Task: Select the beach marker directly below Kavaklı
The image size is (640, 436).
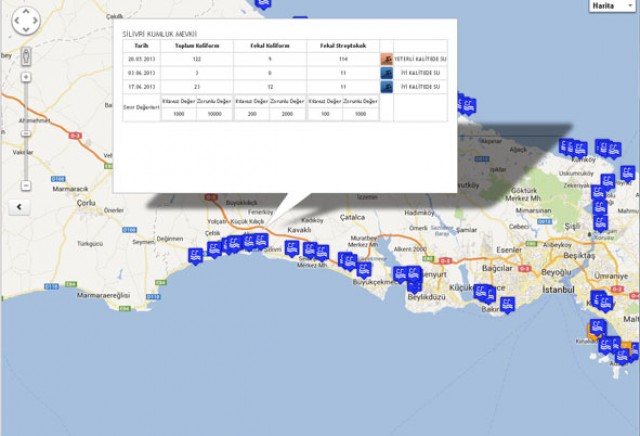Action: point(292,249)
